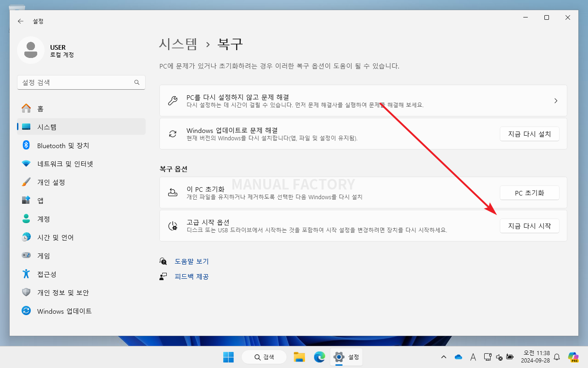Screen dimensions: 588x368
Task: Go to Windows 업데이트 label
Action: click(64, 311)
